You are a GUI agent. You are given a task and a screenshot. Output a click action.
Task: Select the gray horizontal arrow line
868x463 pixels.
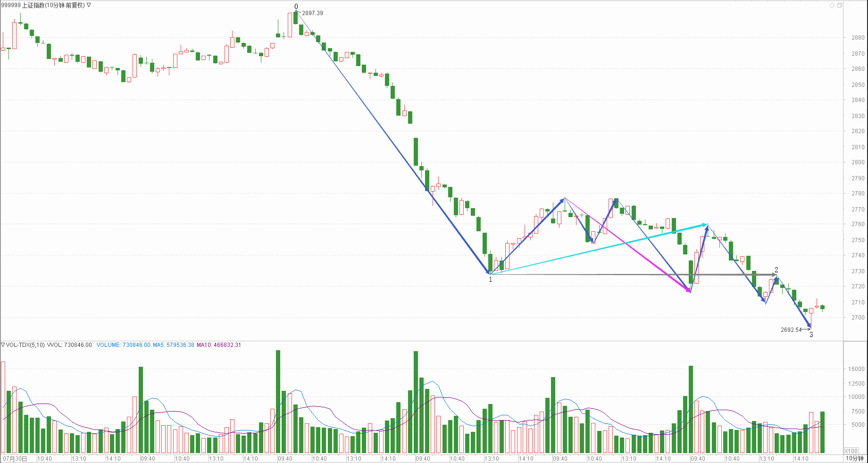[632, 274]
